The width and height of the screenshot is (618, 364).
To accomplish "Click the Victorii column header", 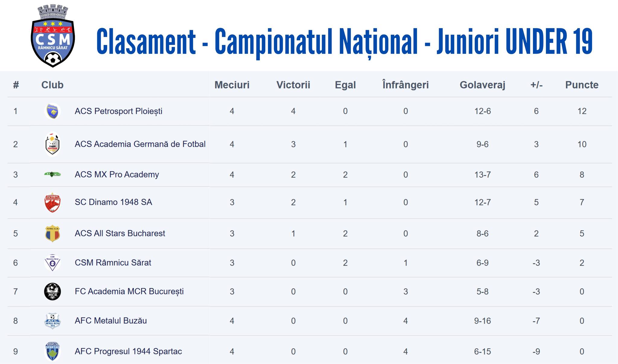I will (293, 85).
